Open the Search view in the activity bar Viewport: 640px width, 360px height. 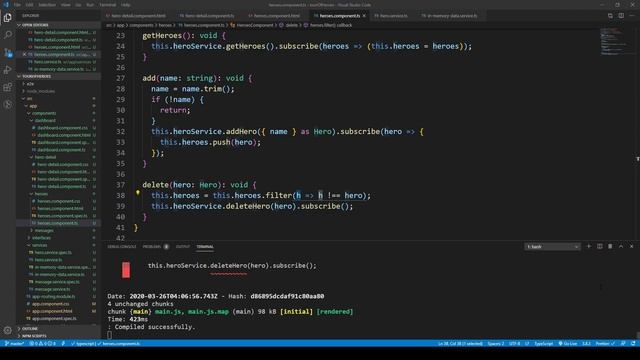[7, 35]
